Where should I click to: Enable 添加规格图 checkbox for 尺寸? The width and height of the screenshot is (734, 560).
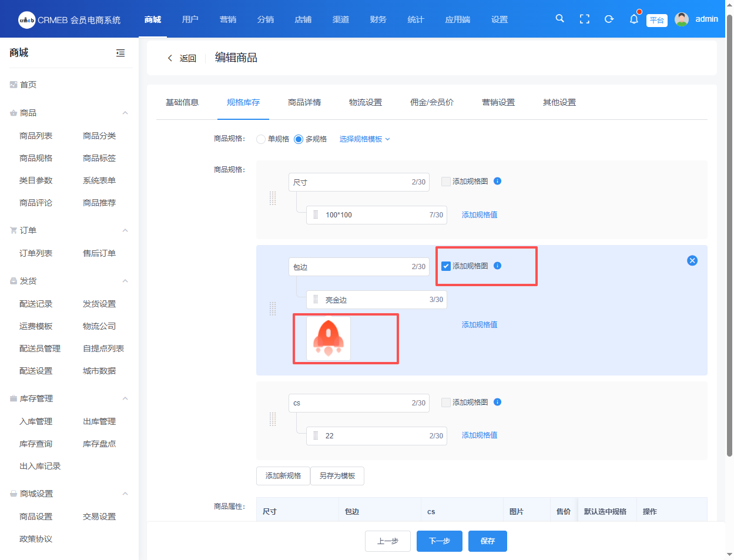(446, 182)
